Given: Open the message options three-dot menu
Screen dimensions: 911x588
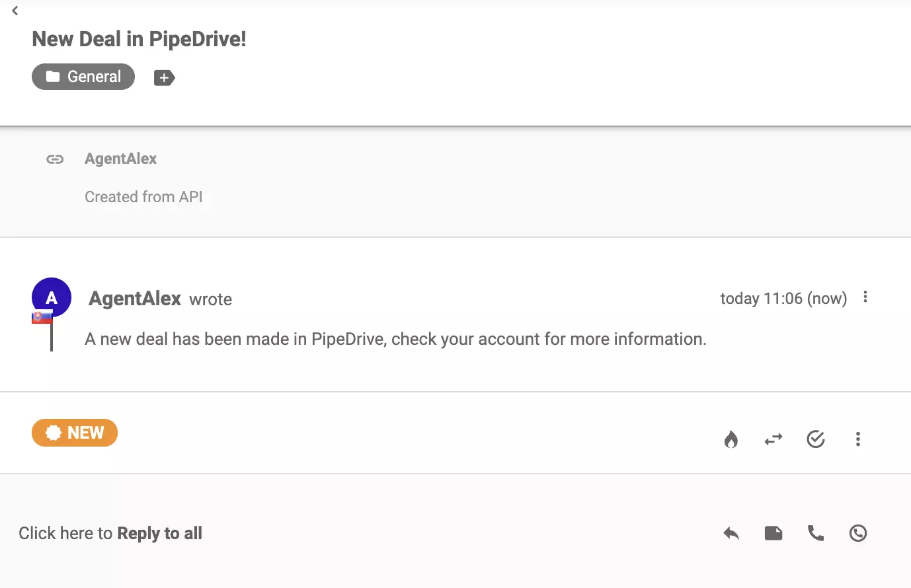Looking at the screenshot, I should 865,297.
